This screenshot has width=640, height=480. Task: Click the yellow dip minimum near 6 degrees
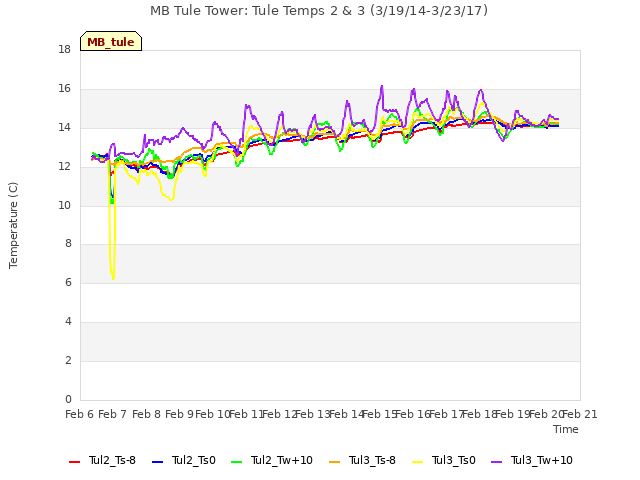113,278
